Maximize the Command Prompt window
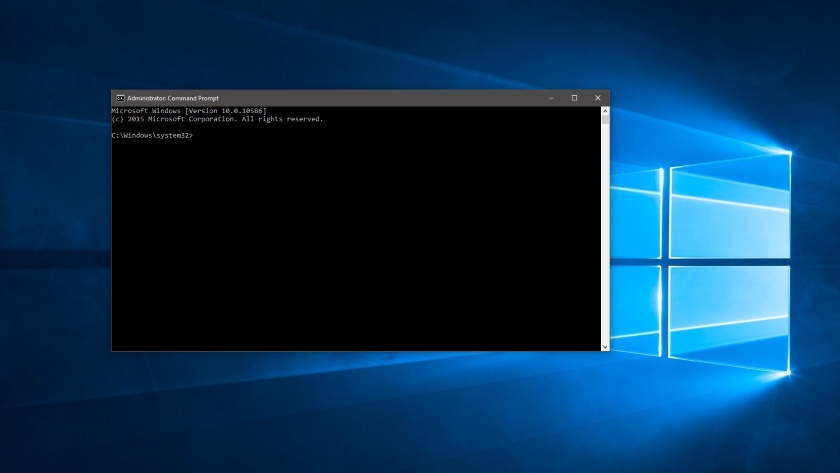This screenshot has width=840, height=473. click(574, 98)
